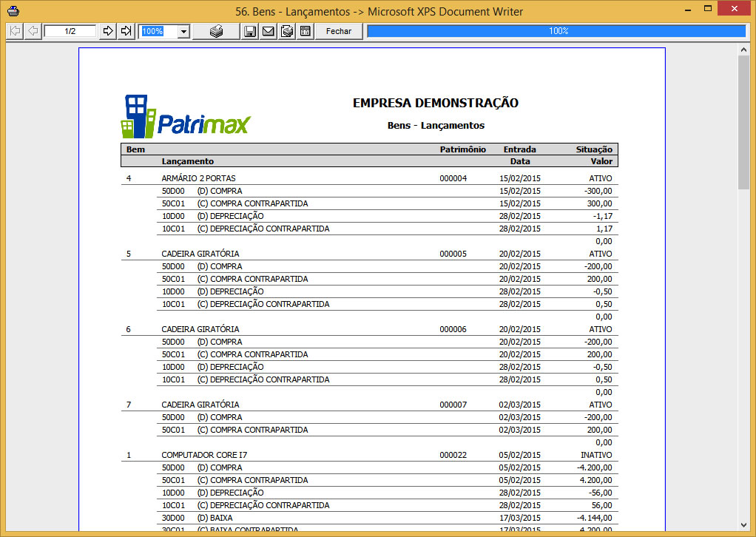Click the EMPRESA DEMONSTRAÇÃO heading

(436, 103)
